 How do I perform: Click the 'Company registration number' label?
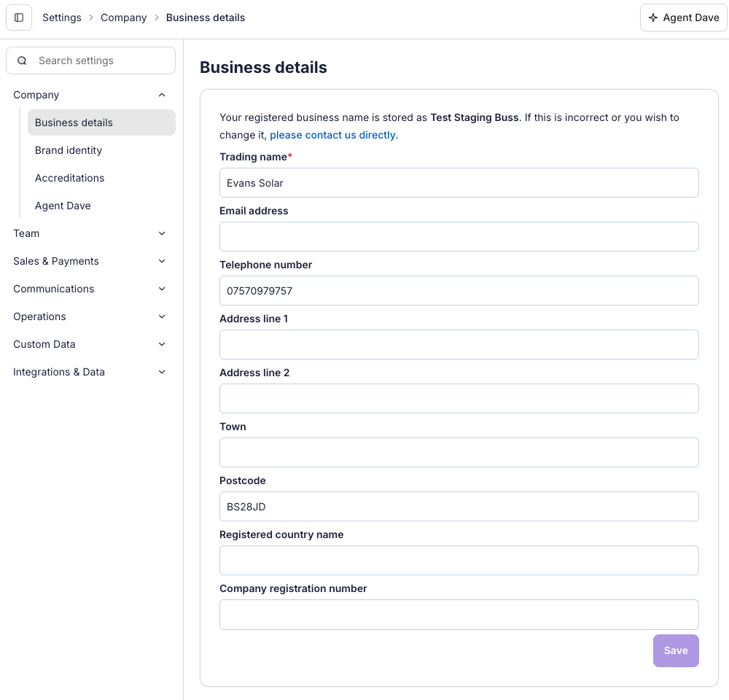click(293, 588)
